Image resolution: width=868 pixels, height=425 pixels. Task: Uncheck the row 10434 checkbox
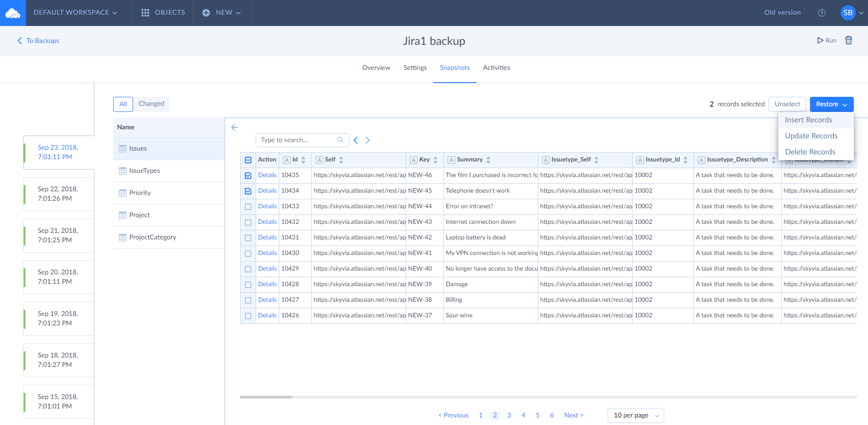tap(248, 191)
